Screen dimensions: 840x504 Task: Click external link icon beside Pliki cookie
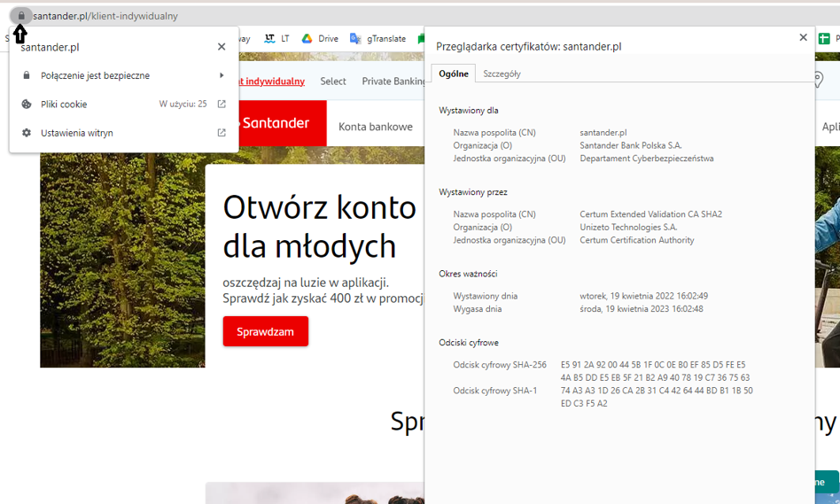[x=222, y=104]
